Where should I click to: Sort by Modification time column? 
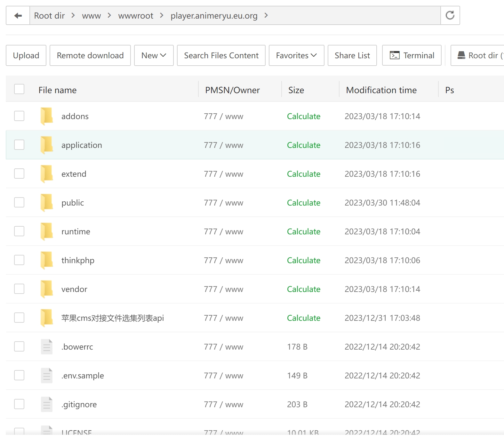(x=381, y=90)
